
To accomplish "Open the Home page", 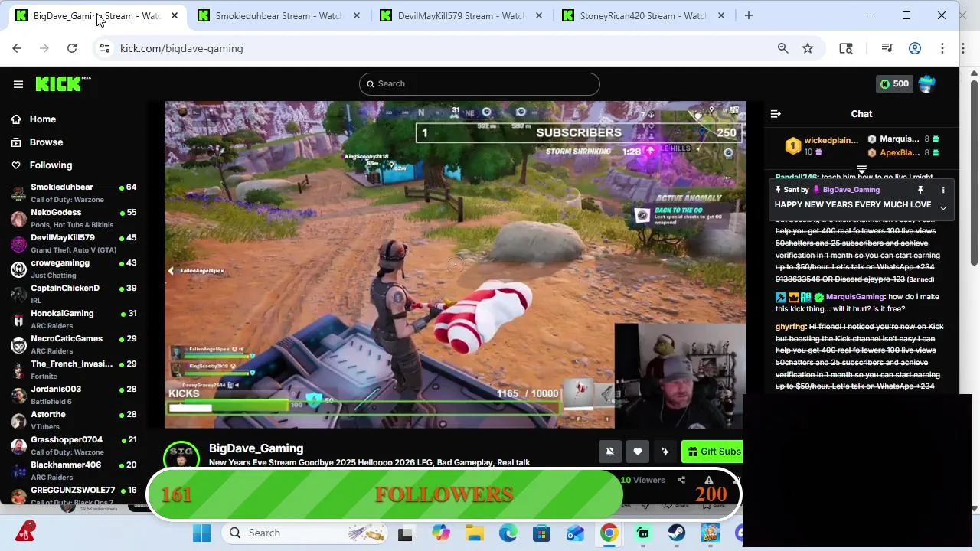I will coord(43,119).
